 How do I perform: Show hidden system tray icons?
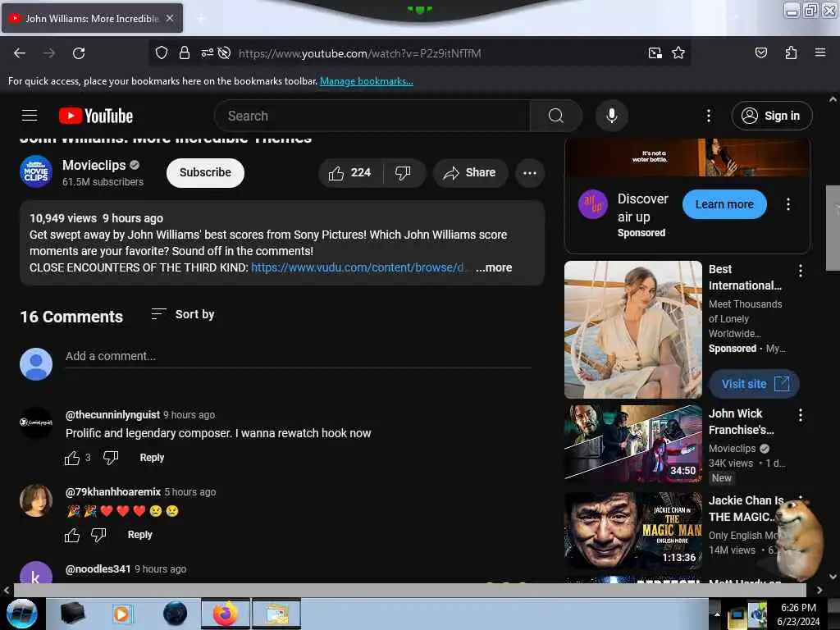(716, 614)
